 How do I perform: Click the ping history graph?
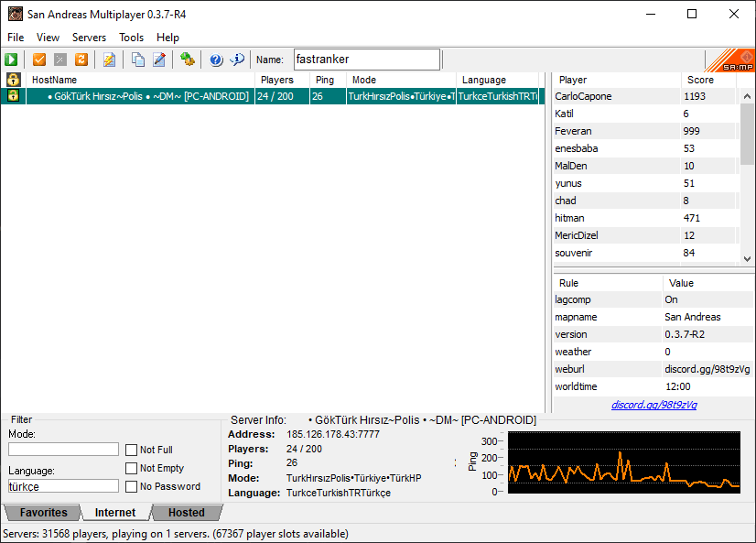coord(624,462)
